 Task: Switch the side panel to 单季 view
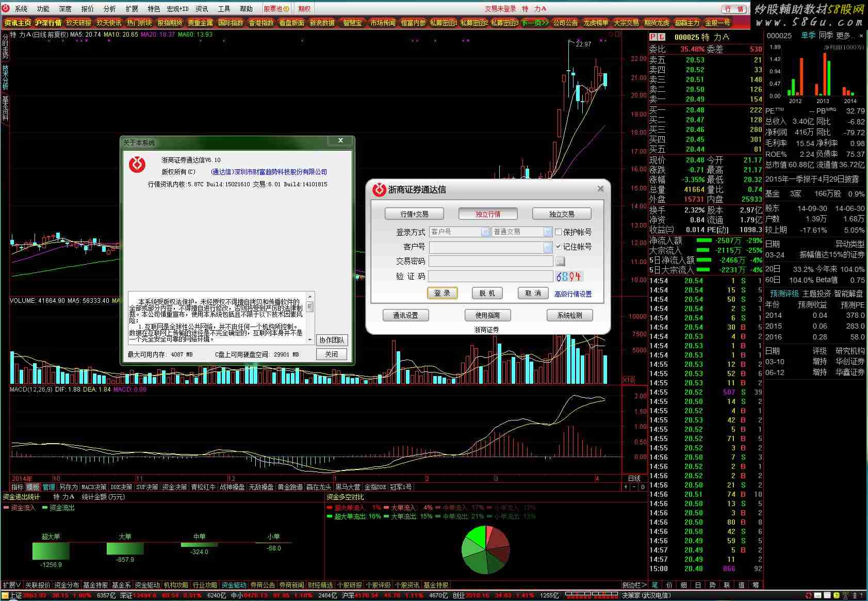pos(808,36)
